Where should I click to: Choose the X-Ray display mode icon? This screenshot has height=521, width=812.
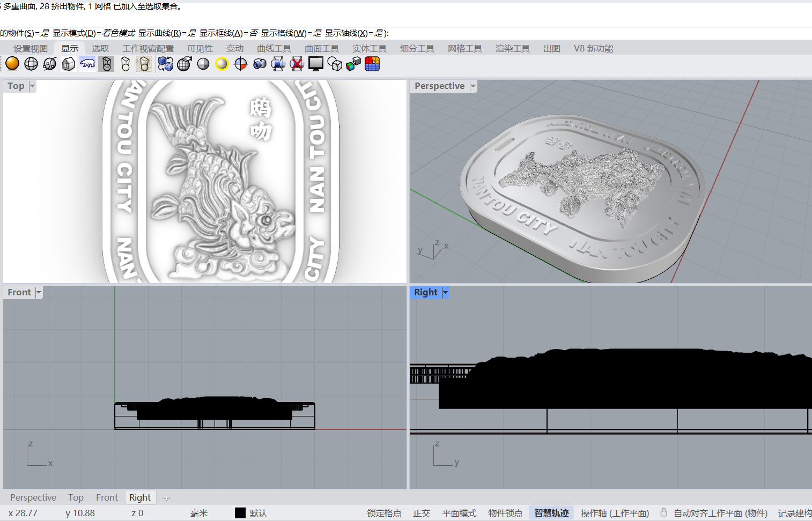pos(50,64)
